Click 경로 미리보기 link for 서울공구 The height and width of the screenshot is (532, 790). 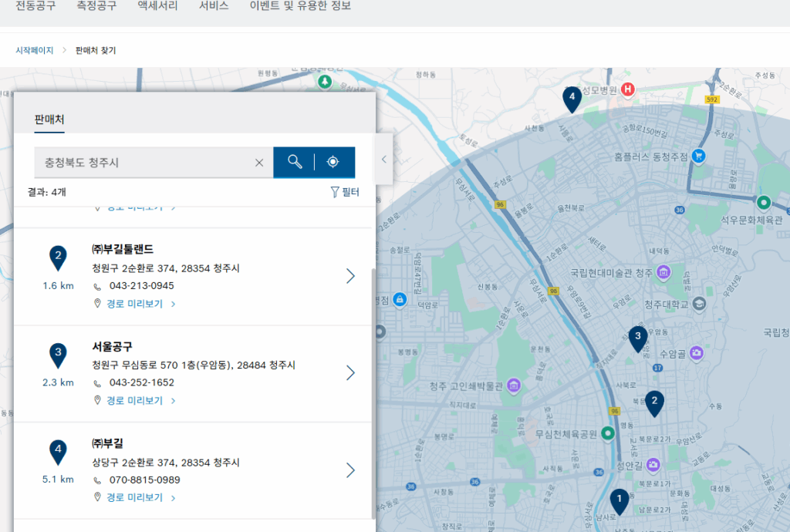(x=134, y=401)
